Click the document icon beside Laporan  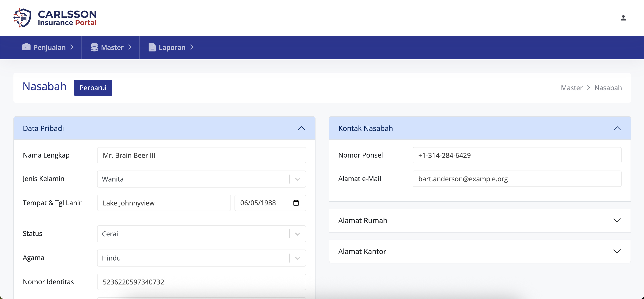point(152,47)
